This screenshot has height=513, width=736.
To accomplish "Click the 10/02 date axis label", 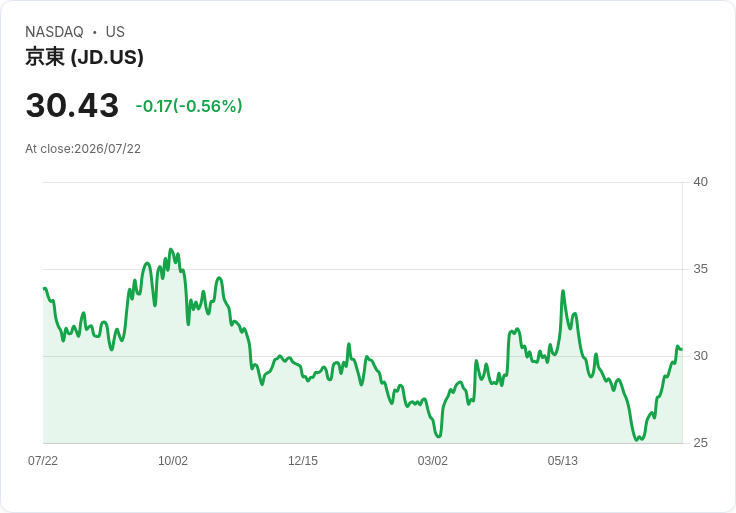I will (173, 461).
